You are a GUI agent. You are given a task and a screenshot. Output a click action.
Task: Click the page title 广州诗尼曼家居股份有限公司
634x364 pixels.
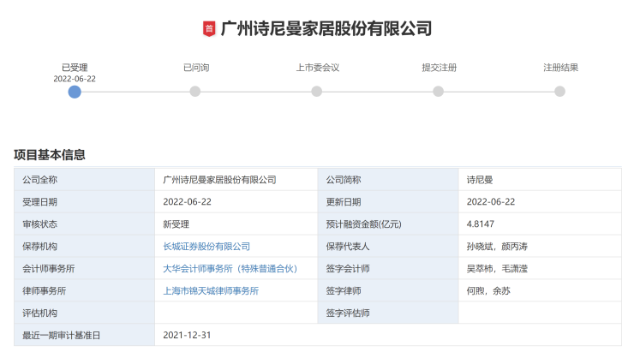tap(326, 29)
